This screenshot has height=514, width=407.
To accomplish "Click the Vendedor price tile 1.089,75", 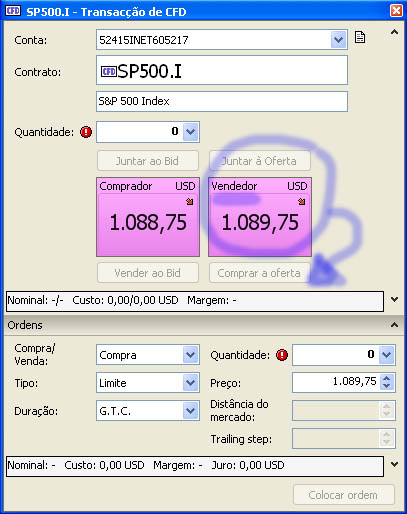I will [x=260, y=217].
